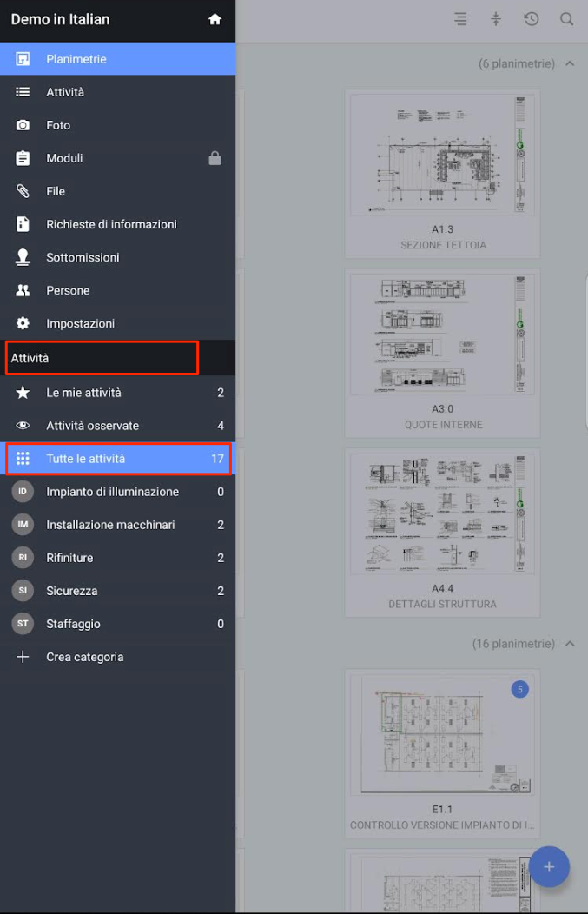The image size is (588, 914).
Task: Open the search magnifier icon
Action: (x=566, y=19)
